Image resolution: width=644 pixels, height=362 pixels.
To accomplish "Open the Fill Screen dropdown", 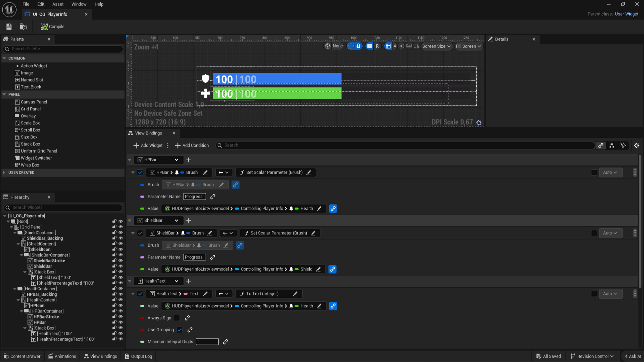I will (468, 46).
